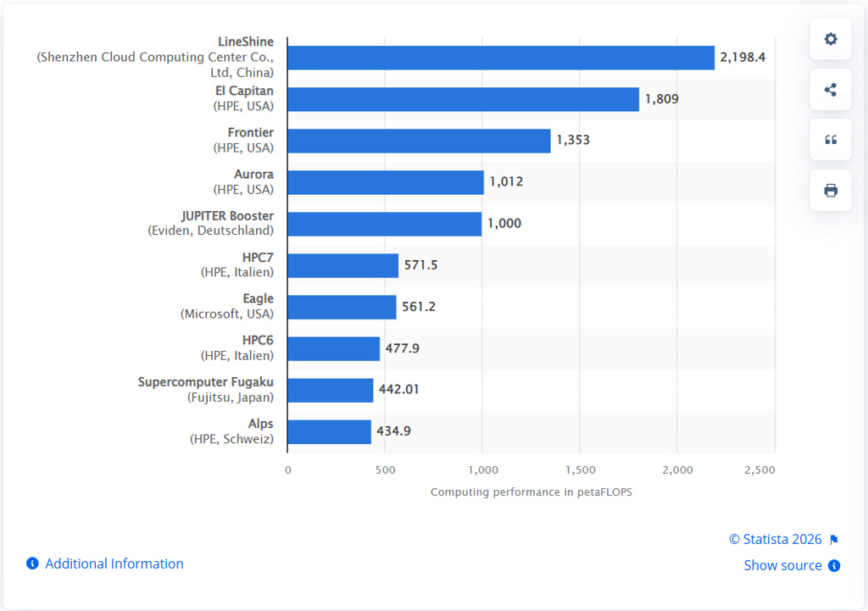The width and height of the screenshot is (868, 611).
Task: Click the 2,500 axis tick label
Action: [x=759, y=470]
